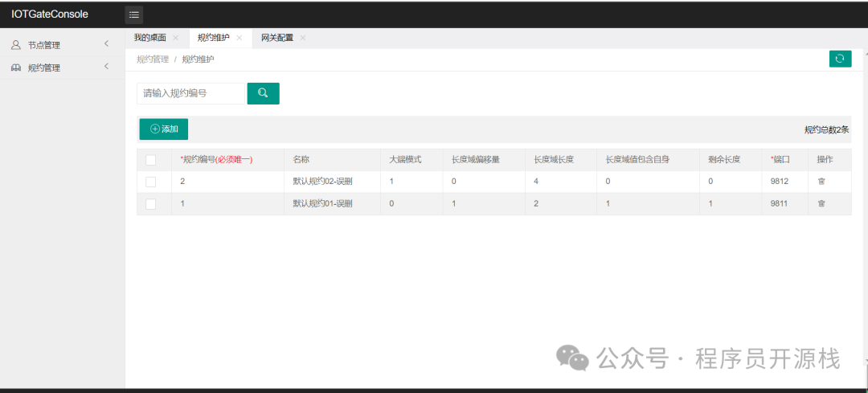The height and width of the screenshot is (393, 868).
Task: Close the 我的桌面 tab
Action: 175,38
